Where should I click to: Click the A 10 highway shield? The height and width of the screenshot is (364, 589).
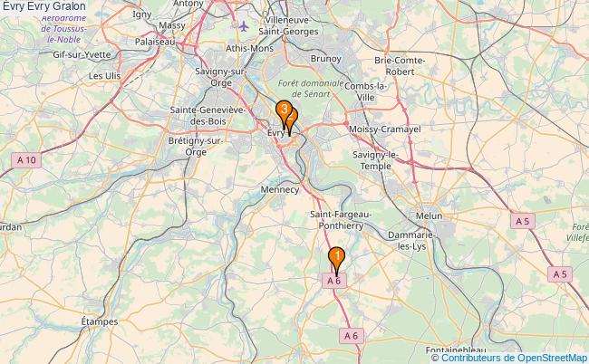tap(26, 160)
